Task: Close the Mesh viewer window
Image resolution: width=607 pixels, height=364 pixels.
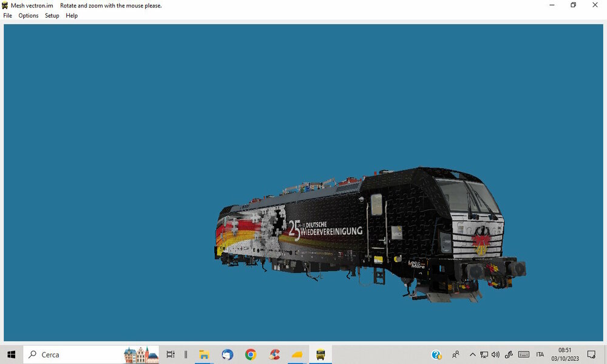Action: click(x=595, y=5)
